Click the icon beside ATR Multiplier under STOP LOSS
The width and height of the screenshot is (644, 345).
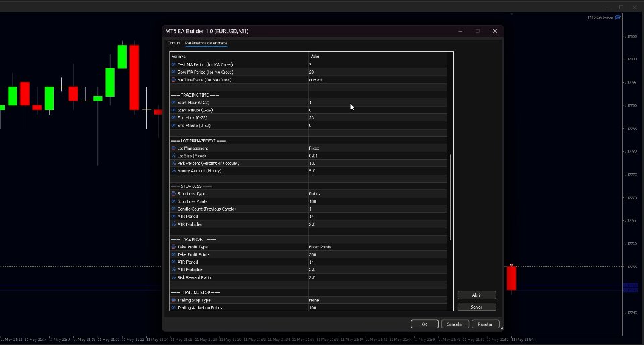coord(173,224)
